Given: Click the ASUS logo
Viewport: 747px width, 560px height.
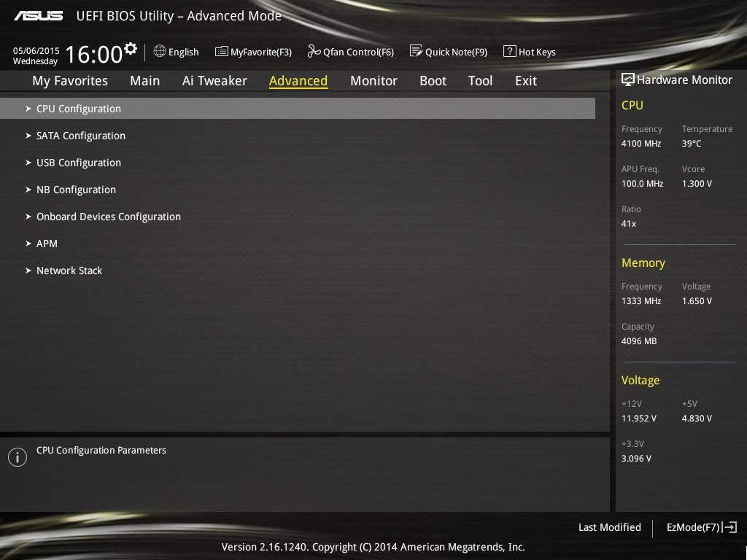Looking at the screenshot, I should coord(38,16).
